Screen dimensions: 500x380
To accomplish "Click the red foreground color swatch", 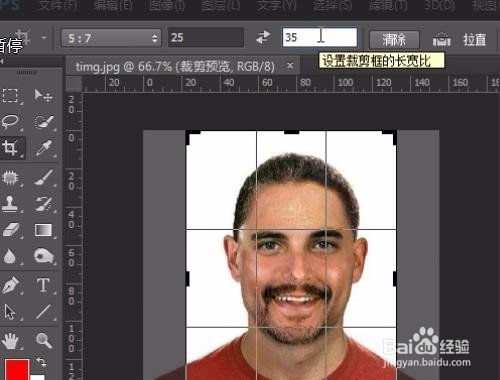I will [x=17, y=369].
